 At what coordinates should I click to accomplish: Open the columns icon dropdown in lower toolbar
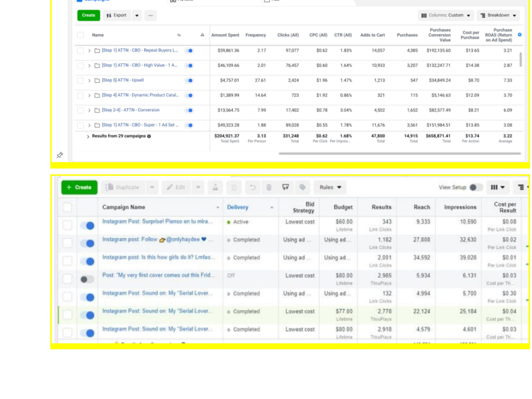tap(498, 187)
